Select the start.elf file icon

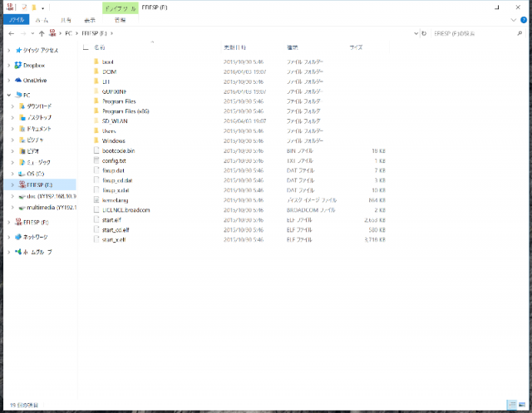click(96, 219)
